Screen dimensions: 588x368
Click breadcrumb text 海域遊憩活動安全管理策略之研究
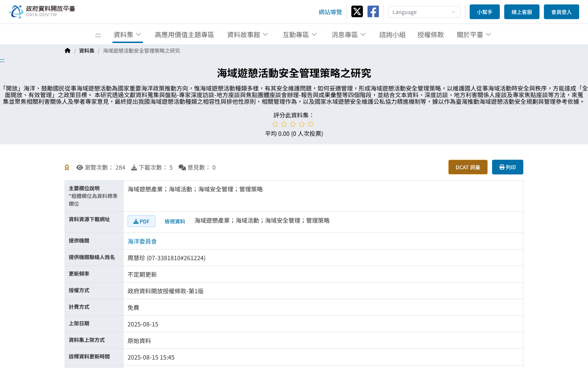coord(141,51)
